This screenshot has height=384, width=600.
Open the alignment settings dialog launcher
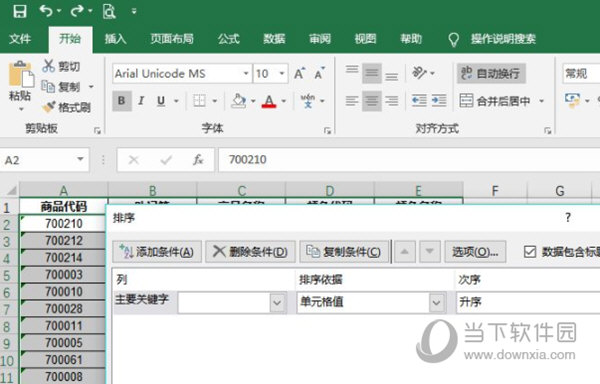pyautogui.click(x=548, y=131)
